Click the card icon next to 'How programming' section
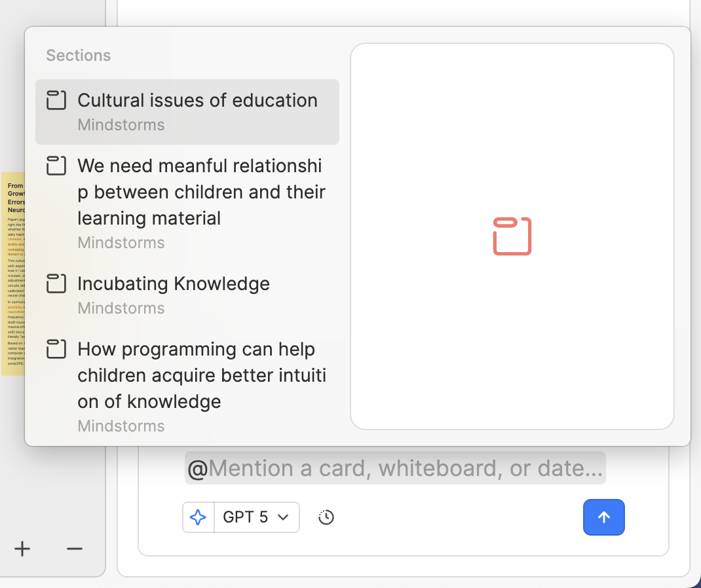 click(x=56, y=349)
